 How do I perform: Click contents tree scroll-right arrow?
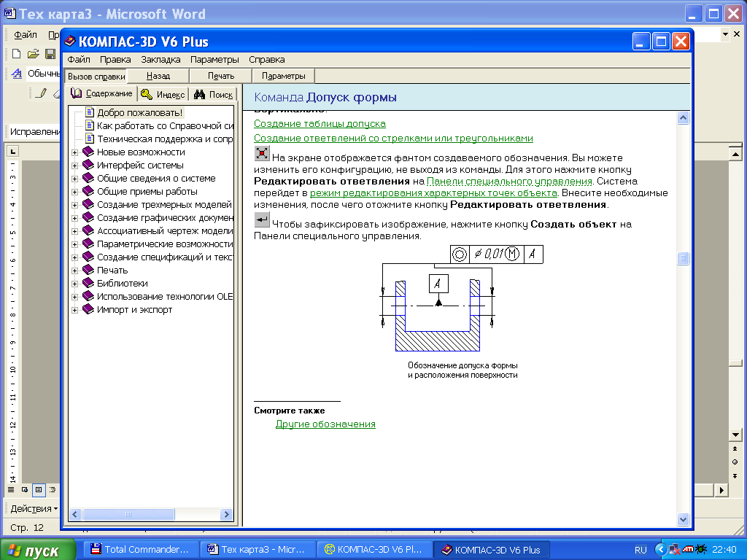226,514
